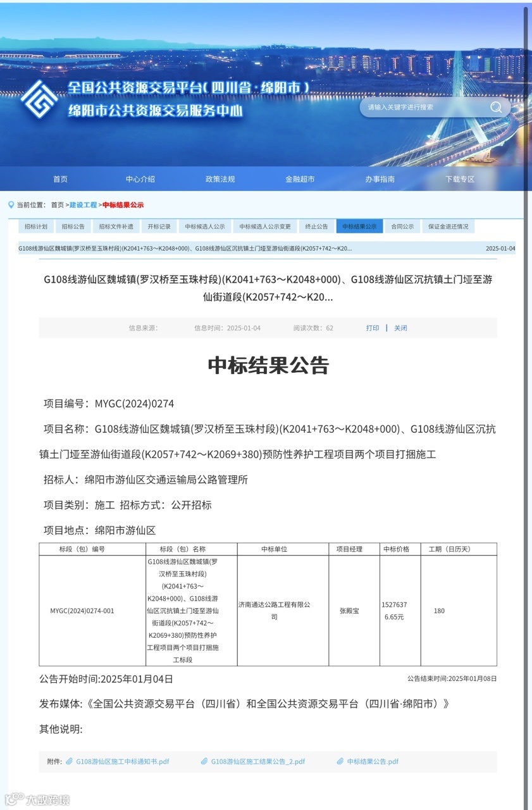Click the date 2025-01-04 in list row
This screenshot has width=532, height=810.
pyautogui.click(x=500, y=248)
